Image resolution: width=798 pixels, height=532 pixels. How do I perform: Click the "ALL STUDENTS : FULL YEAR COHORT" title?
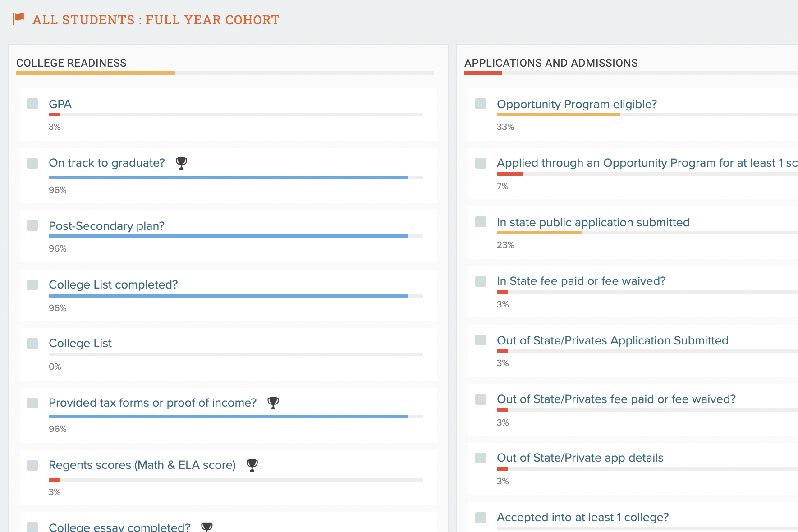tap(156, 19)
